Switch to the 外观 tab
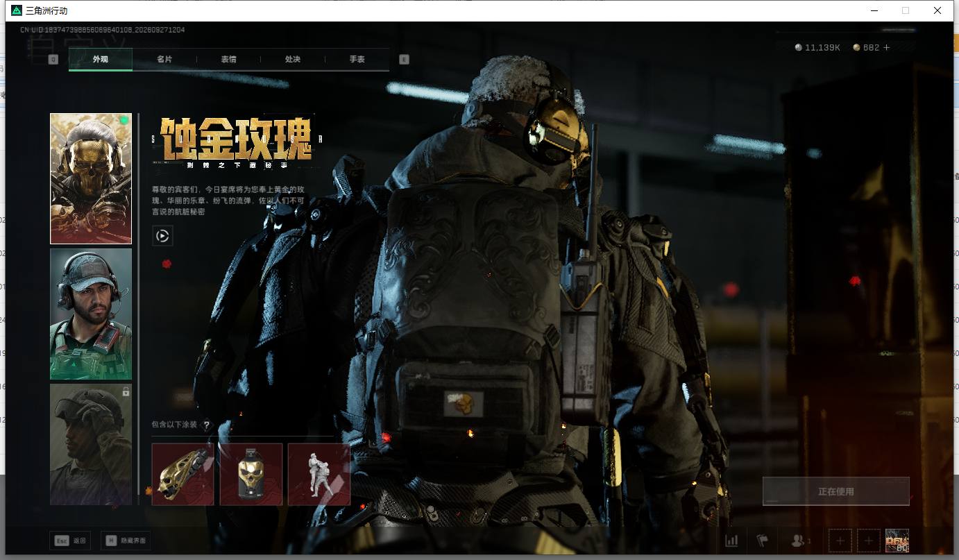The width and height of the screenshot is (959, 560). 101,60
